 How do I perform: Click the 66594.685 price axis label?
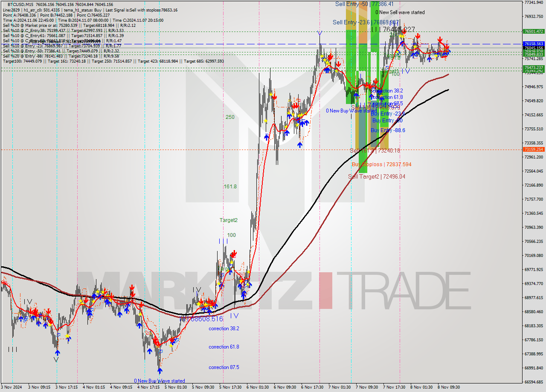(534, 382)
